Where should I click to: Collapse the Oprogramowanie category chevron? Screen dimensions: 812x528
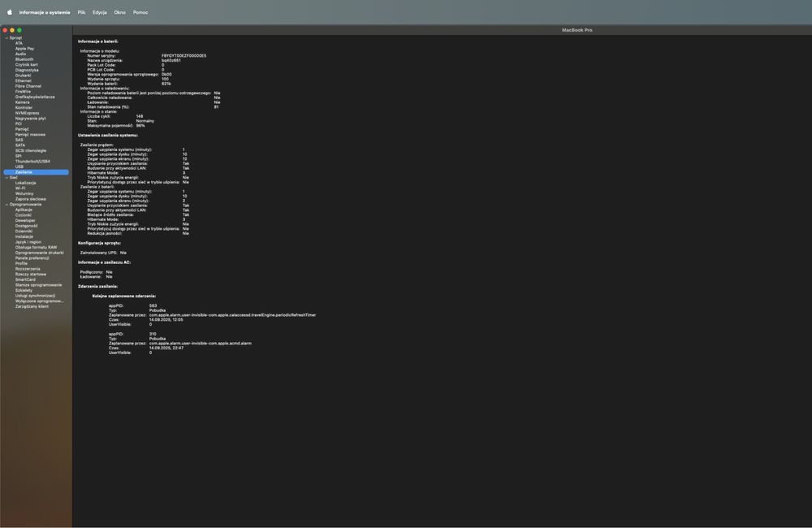tap(6, 205)
